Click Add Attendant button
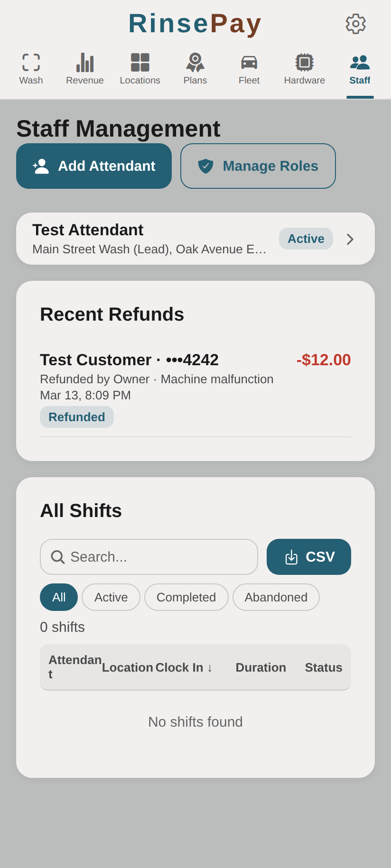Screen dimensions: 391x868 [94, 166]
